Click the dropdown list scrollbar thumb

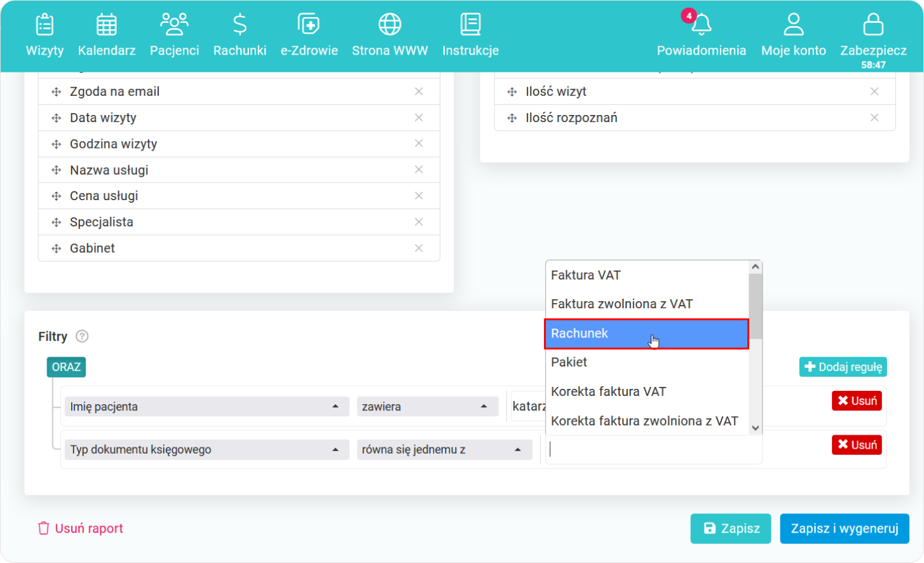pos(756,306)
